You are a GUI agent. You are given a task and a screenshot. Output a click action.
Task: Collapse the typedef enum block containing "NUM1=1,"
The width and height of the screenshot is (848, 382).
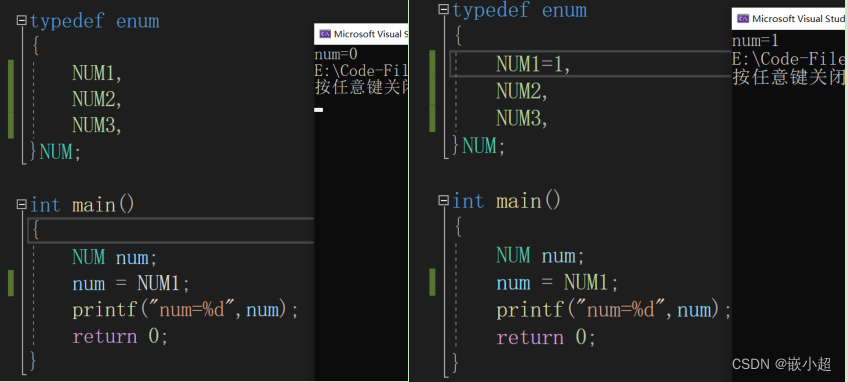tap(443, 9)
